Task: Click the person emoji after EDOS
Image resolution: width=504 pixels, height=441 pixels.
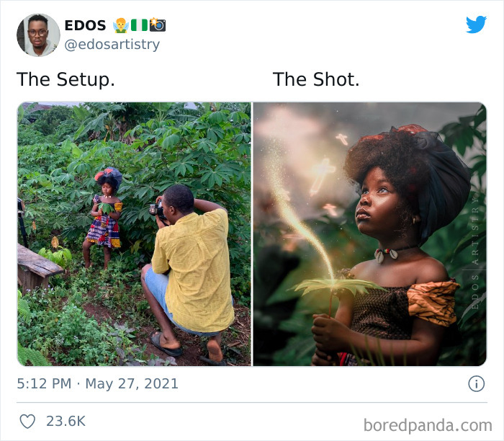Action: point(120,25)
